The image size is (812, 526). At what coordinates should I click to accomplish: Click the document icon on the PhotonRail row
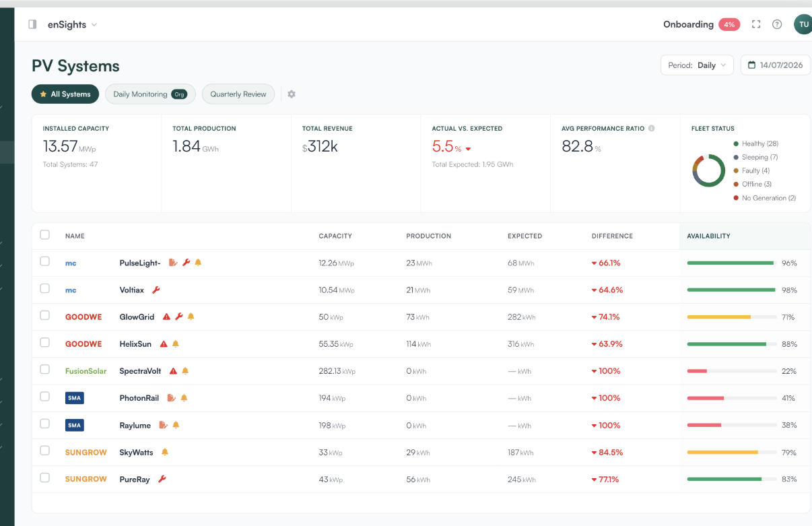(x=171, y=398)
